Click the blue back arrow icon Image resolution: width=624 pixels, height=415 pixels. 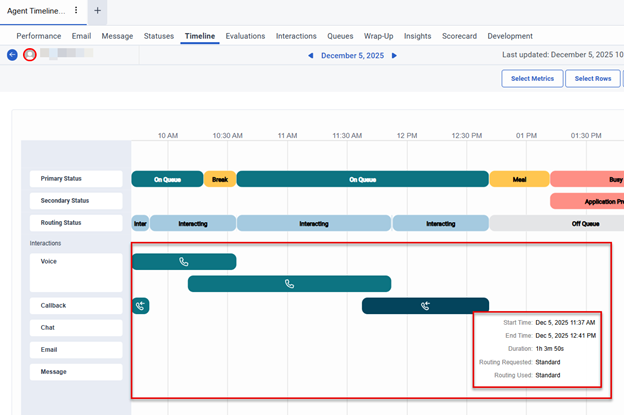point(12,55)
